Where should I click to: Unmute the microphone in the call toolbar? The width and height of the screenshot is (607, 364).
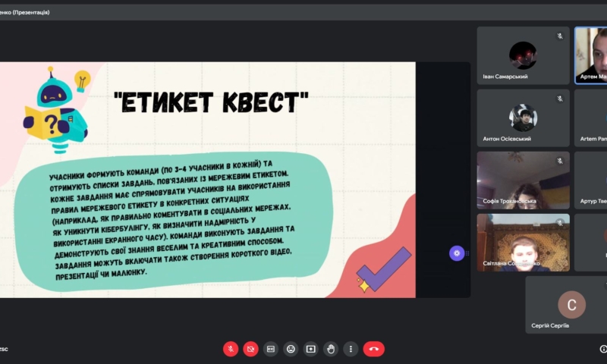click(x=231, y=349)
